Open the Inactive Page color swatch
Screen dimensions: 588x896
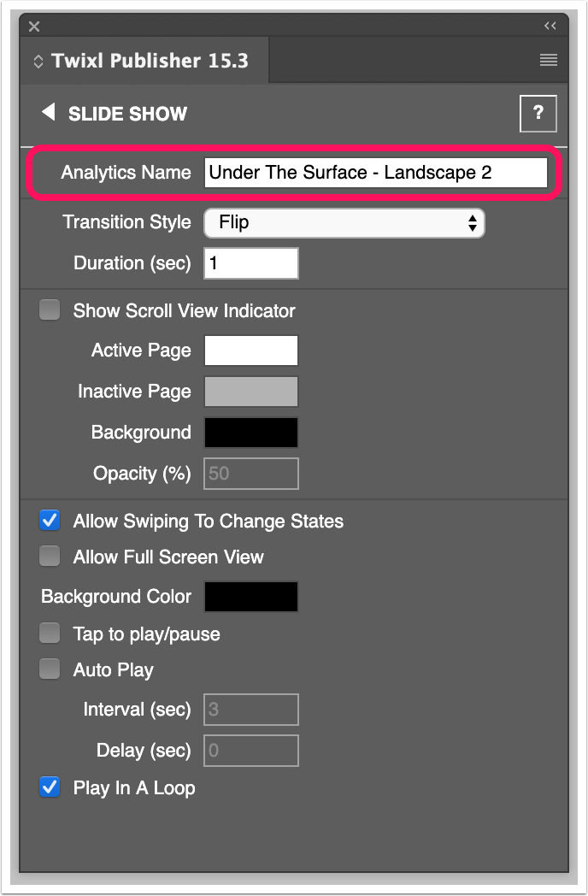pyautogui.click(x=251, y=392)
